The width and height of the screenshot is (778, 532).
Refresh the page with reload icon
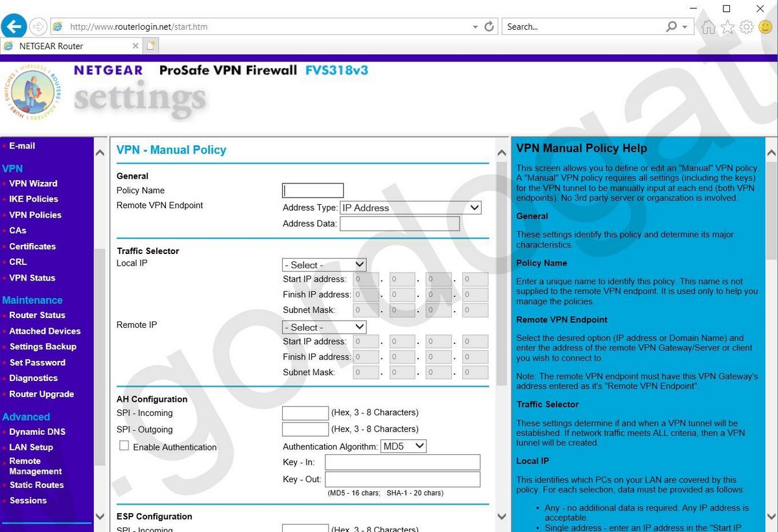tap(489, 27)
